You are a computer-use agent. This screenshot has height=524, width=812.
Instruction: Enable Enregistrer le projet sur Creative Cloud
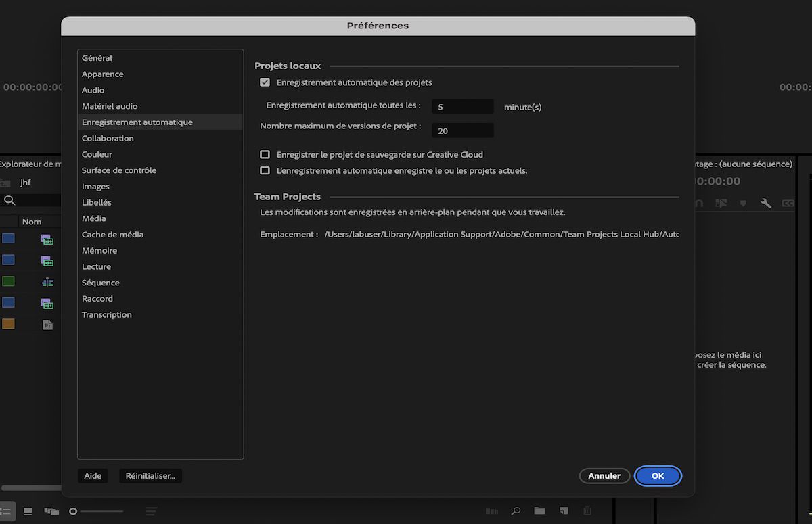(x=265, y=154)
